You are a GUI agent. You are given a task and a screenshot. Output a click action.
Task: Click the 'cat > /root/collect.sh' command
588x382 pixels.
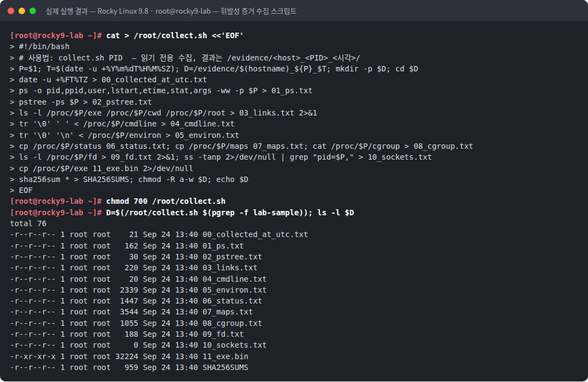[x=175, y=35]
